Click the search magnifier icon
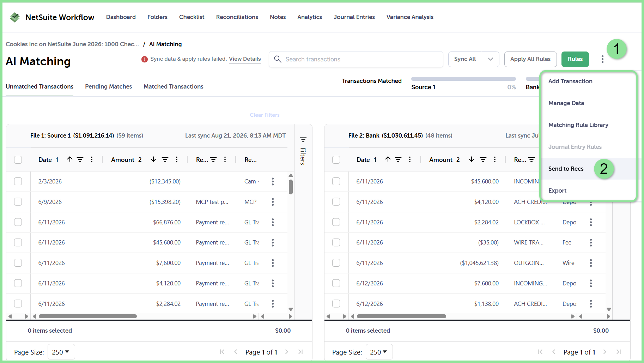The image size is (644, 363). [278, 59]
